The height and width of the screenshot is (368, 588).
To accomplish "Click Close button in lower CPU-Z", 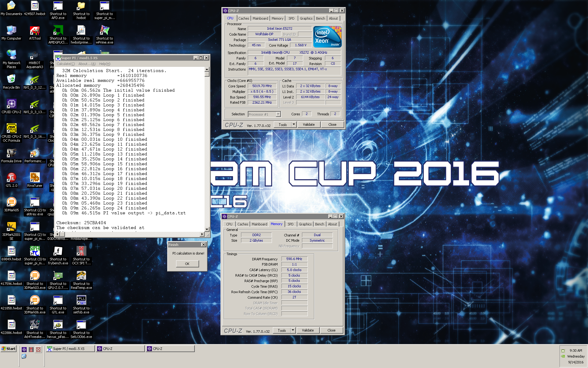I will click(x=331, y=330).
